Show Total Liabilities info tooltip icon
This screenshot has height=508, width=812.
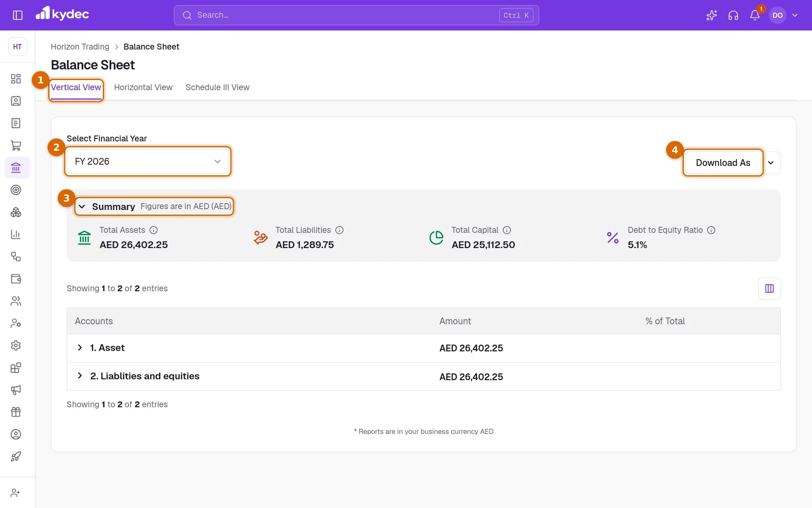(339, 230)
